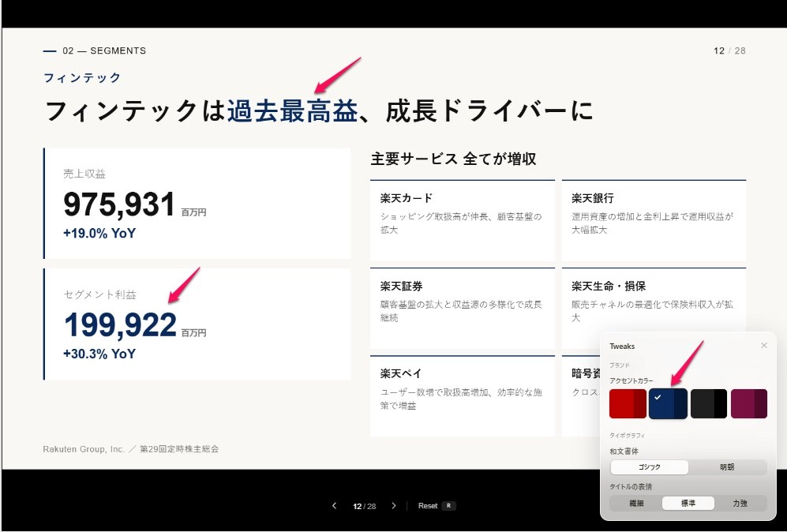
Task: Switch Japanese typeface to 明朝
Action: coord(727,467)
